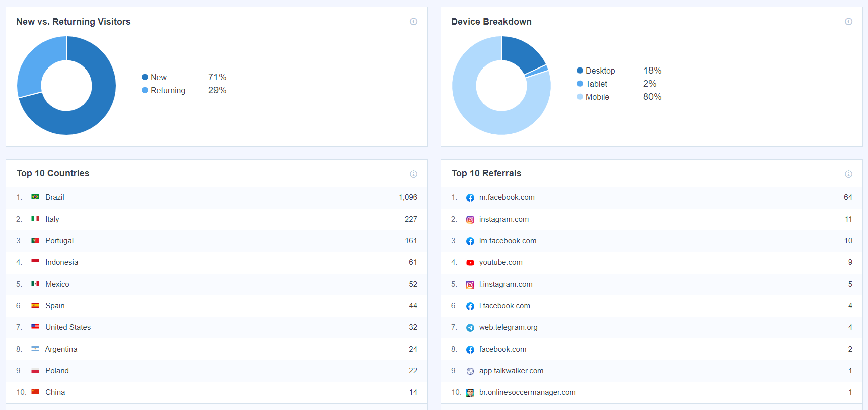
Task: Click the United States flag icon
Action: pyautogui.click(x=35, y=327)
